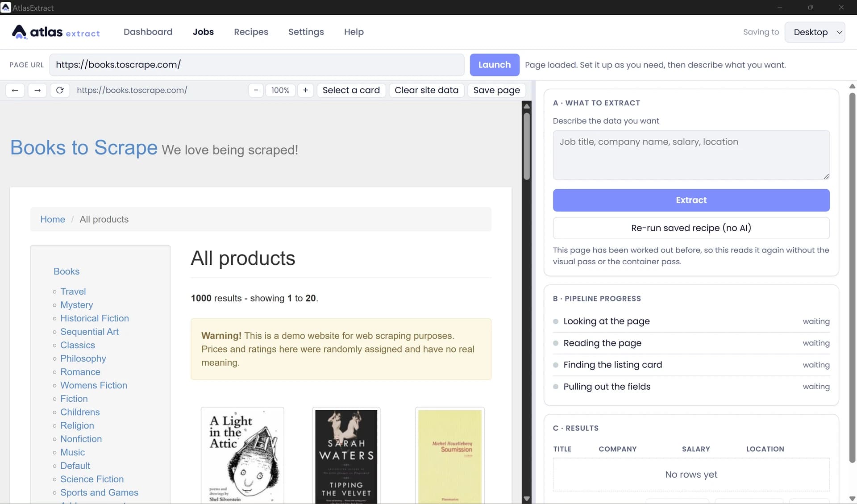Open the Music category

coord(73,452)
